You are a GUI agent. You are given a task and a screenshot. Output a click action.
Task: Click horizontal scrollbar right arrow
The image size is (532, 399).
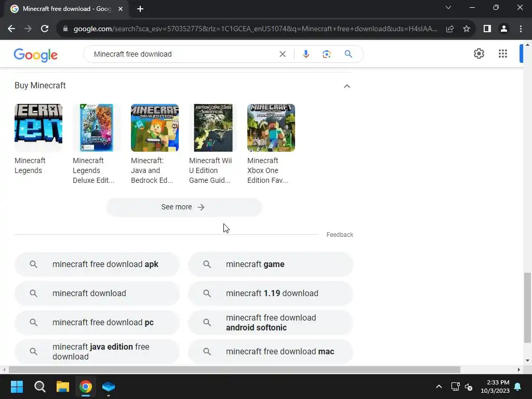click(x=519, y=369)
